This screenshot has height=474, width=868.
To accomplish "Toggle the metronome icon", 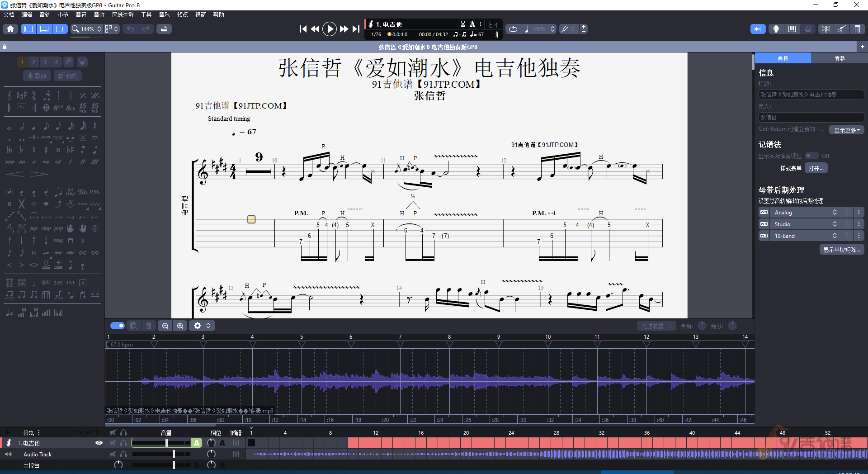I will (472, 24).
